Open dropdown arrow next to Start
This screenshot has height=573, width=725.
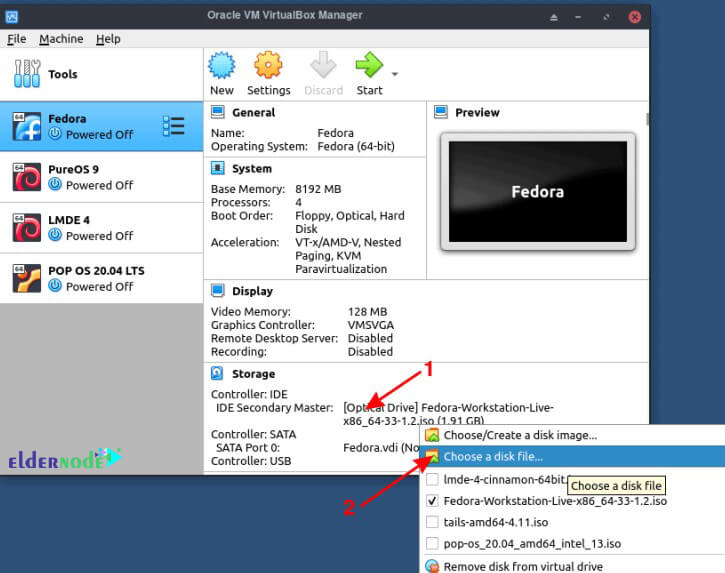[395, 74]
